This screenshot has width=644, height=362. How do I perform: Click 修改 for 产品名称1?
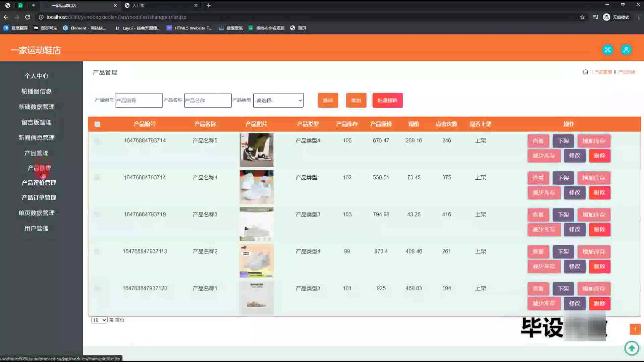coord(574,303)
